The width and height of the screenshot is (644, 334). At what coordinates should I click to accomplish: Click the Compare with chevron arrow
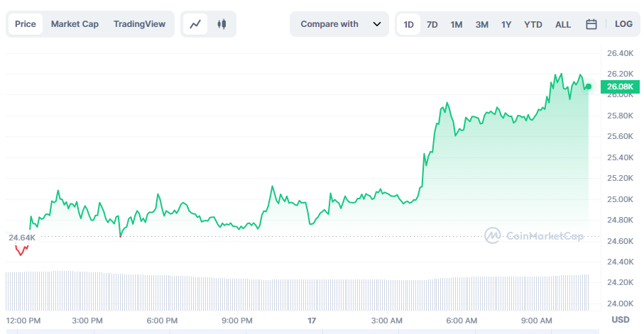pyautogui.click(x=376, y=24)
